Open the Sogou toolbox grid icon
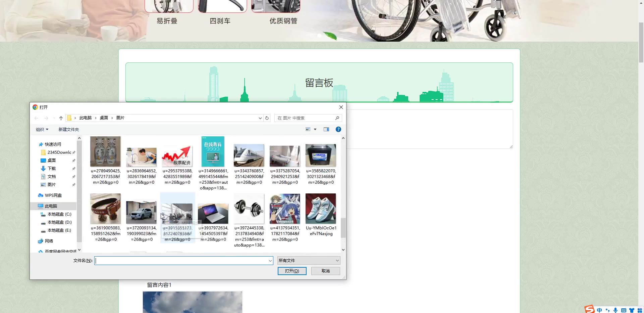Image resolution: width=644 pixels, height=313 pixels. click(640, 310)
